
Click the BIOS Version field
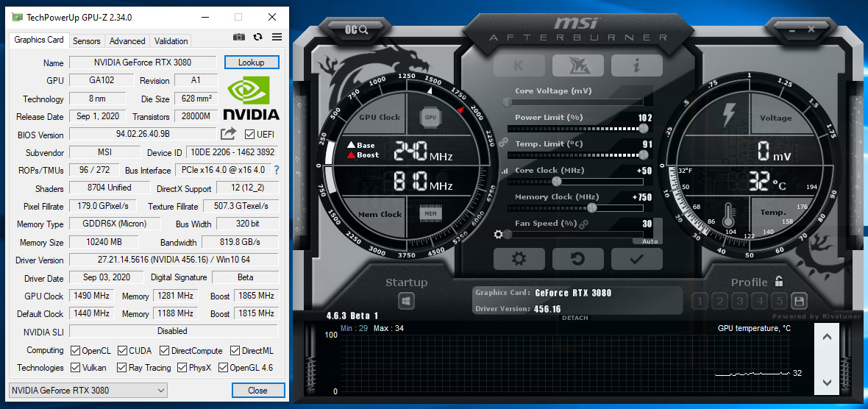(143, 134)
